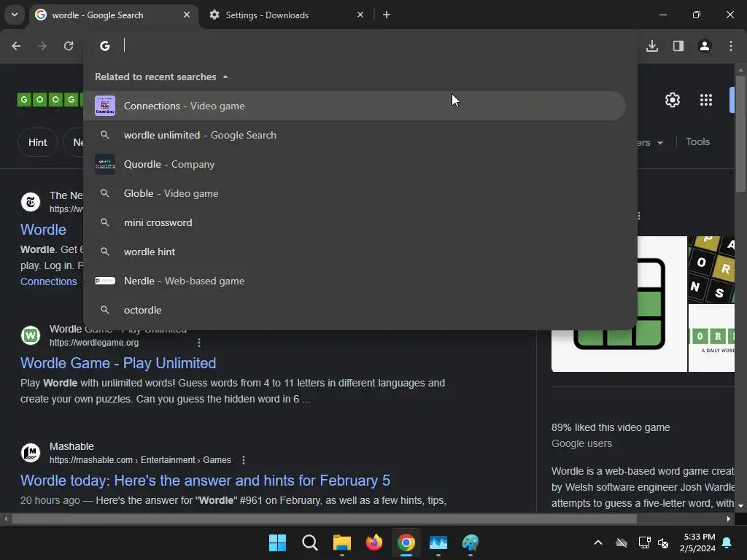Show hidden system tray icons
The image size is (747, 560).
598,542
